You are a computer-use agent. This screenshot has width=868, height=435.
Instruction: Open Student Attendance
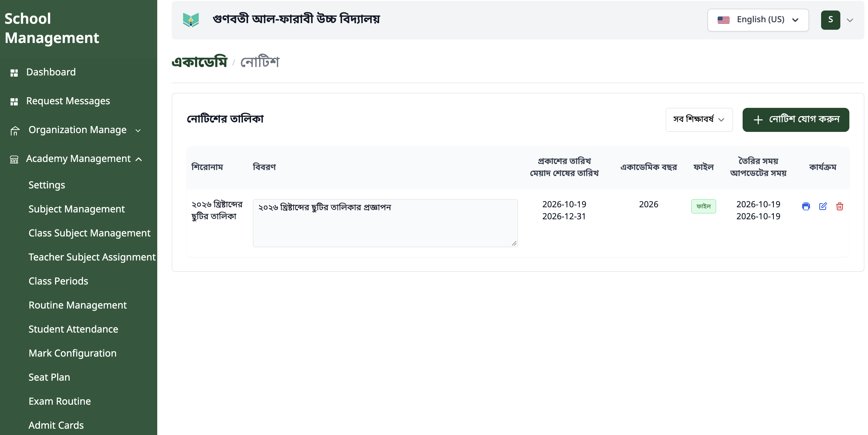pyautogui.click(x=73, y=329)
